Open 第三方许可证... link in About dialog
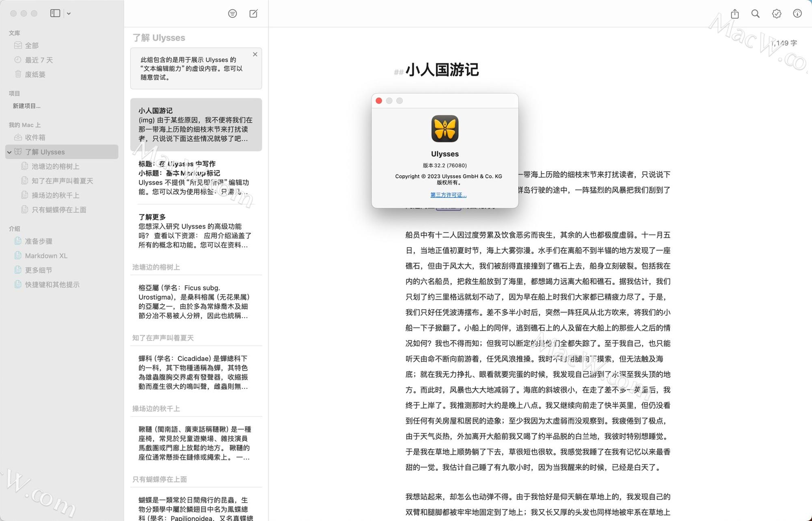Screen dimensions: 812x521 pyautogui.click(x=448, y=195)
